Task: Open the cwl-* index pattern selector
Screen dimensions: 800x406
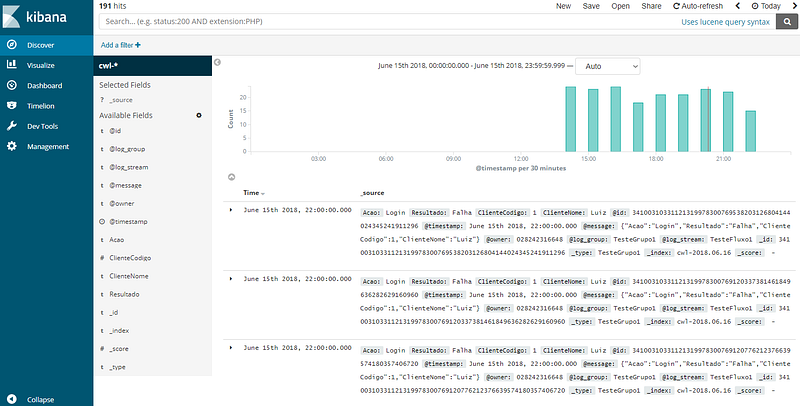Action: click(x=153, y=66)
